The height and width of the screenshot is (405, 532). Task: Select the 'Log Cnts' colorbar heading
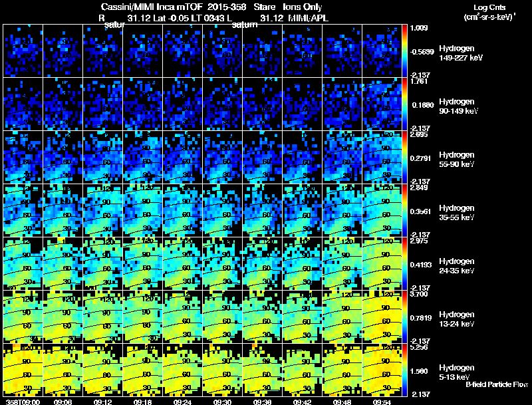489,7
